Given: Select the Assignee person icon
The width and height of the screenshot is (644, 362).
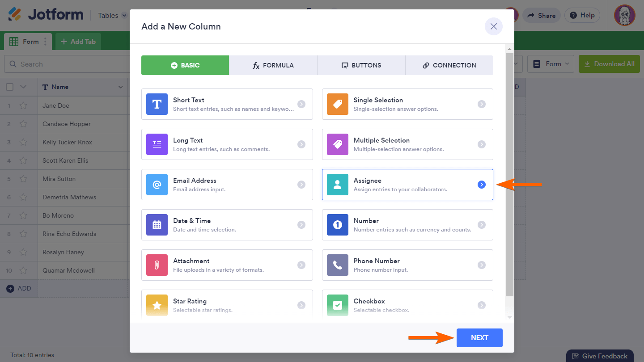Looking at the screenshot, I should [x=338, y=185].
